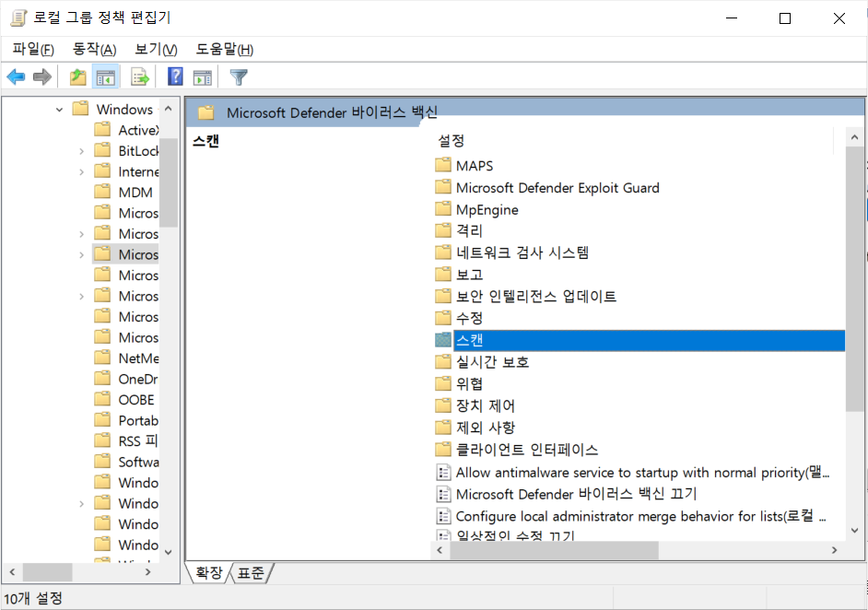Viewport: 868px width, 610px height.
Task: Click the MDM folder icon in tree
Action: 102,192
